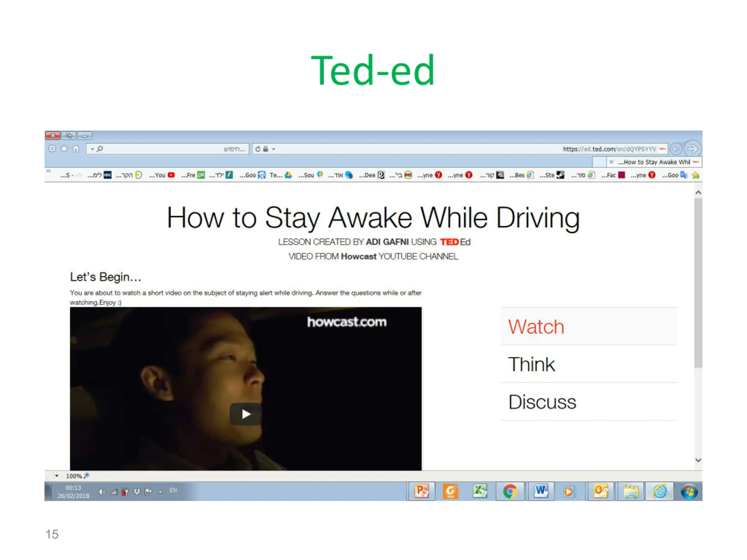This screenshot has height=560, width=747.
Task: Click the vertical scrollbar thumb
Action: tap(698, 283)
